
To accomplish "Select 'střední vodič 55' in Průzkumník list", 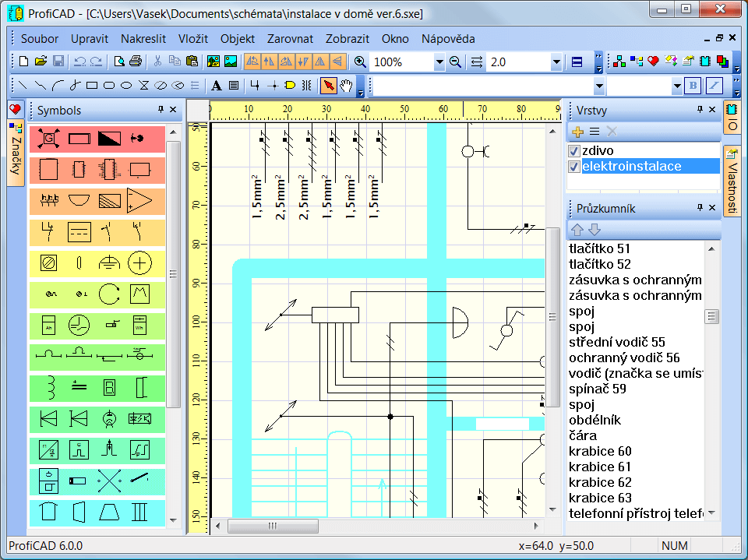I will pos(617,342).
